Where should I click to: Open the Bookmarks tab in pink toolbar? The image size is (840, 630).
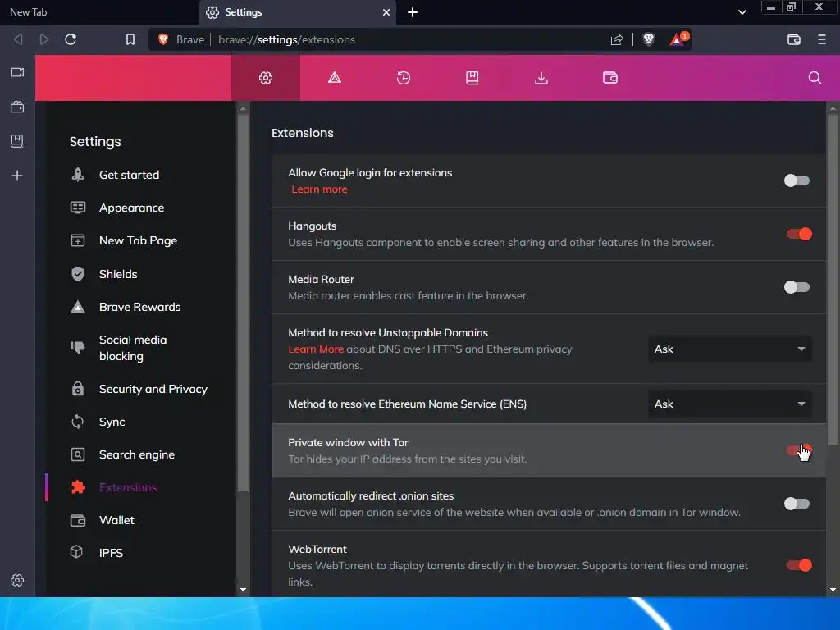(x=472, y=78)
